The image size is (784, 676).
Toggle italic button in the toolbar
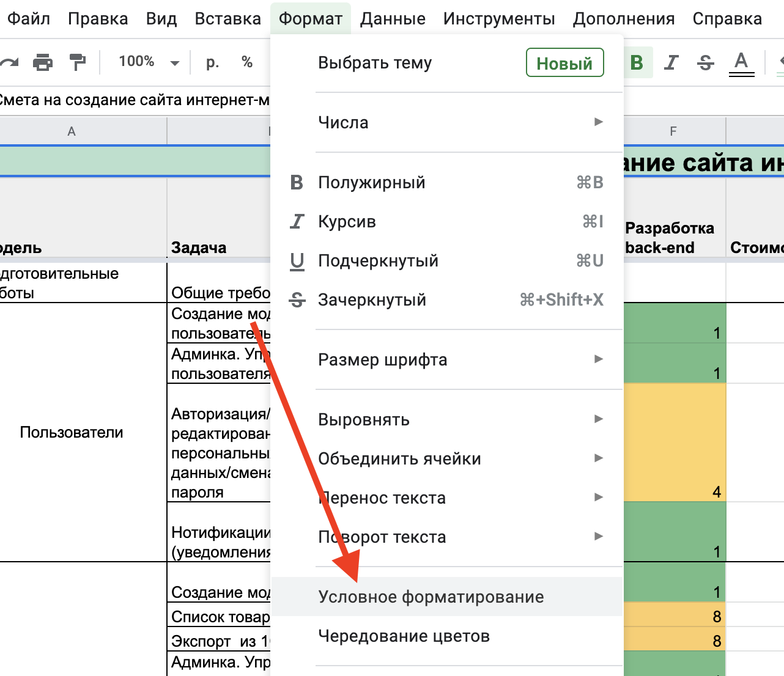(671, 62)
